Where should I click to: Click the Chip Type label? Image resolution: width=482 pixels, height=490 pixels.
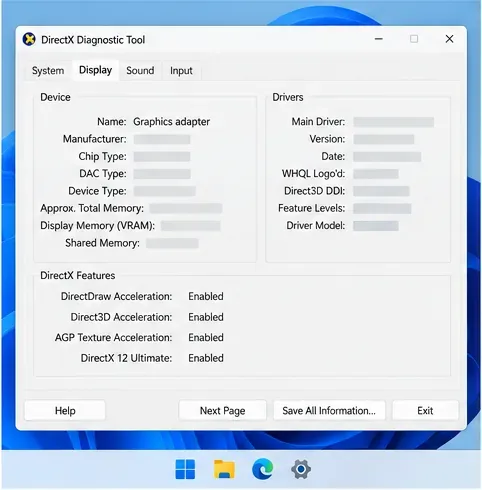tap(102, 156)
